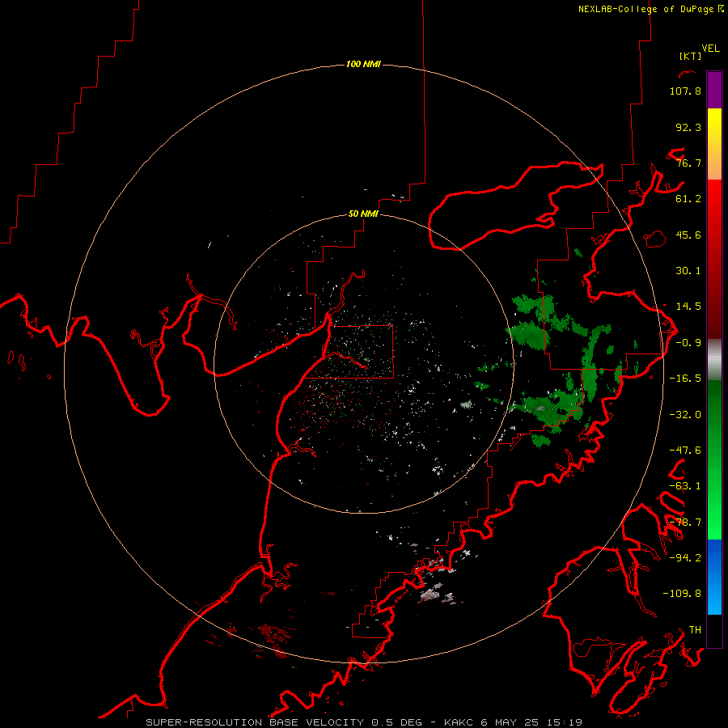
Task: Click the 14.5 velocity scale value
Action: tap(688, 307)
